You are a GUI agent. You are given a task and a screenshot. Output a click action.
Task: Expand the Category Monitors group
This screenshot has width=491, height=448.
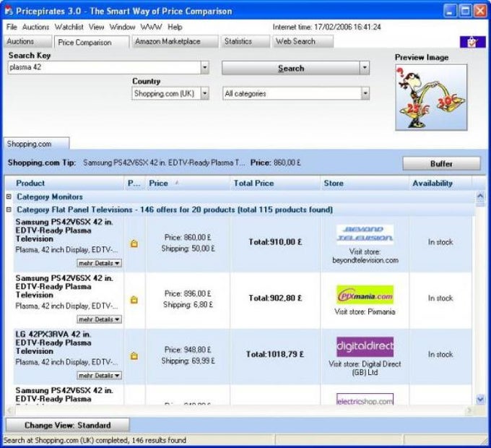9,197
